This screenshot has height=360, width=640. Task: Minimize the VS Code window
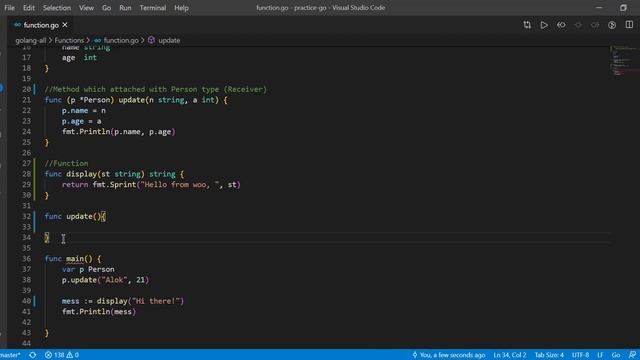(599, 8)
